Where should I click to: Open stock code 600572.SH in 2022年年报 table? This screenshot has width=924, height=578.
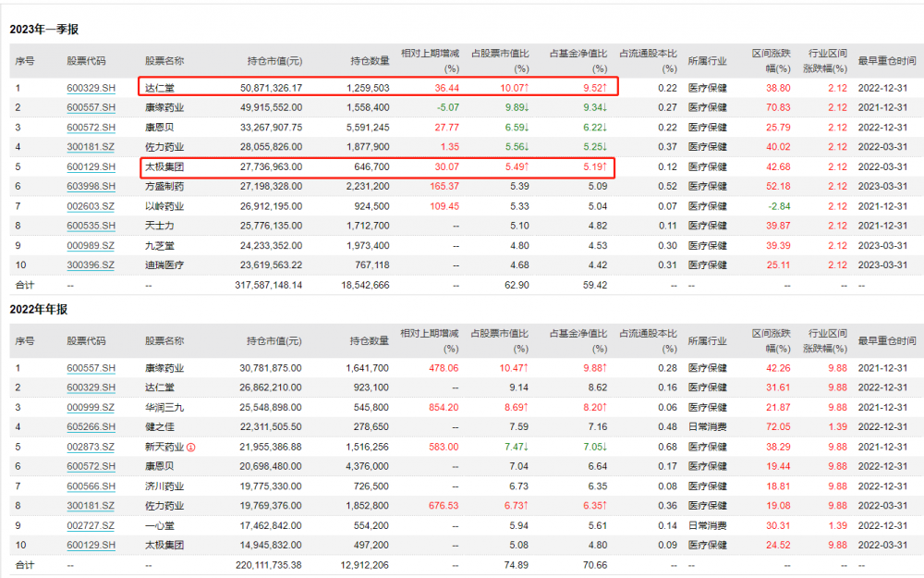coord(91,466)
